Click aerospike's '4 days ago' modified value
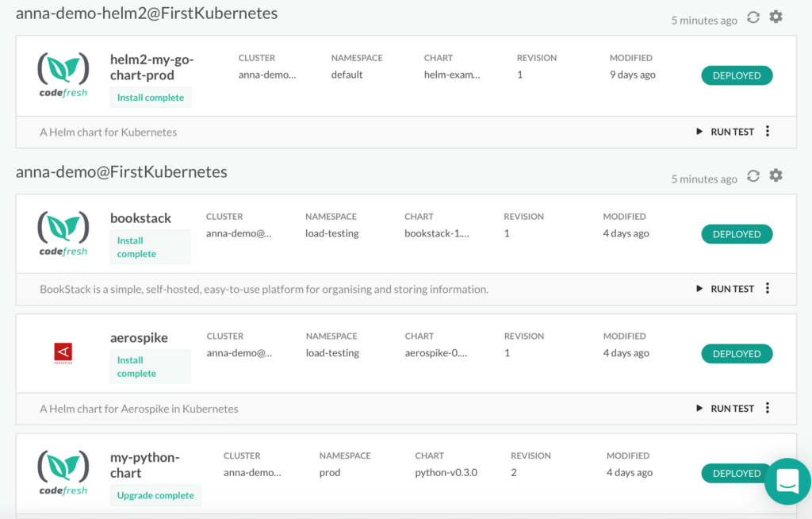Viewport: 812px width, 519px height. point(626,353)
